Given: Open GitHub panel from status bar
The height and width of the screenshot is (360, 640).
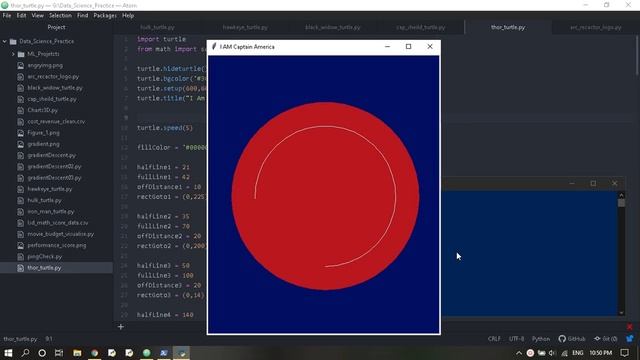Looking at the screenshot, I should pyautogui.click(x=572, y=339).
